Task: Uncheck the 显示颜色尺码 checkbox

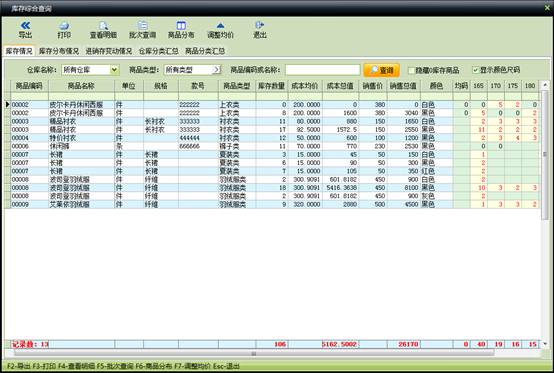Action: (x=476, y=70)
